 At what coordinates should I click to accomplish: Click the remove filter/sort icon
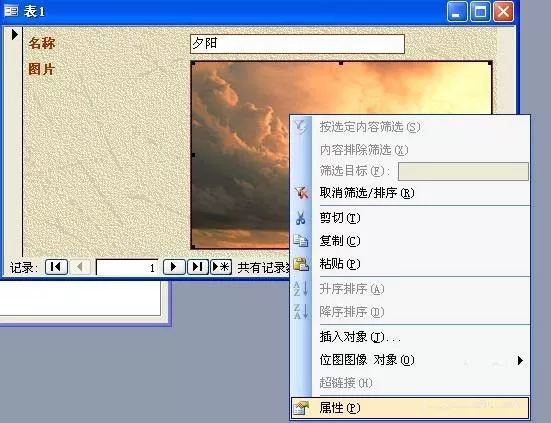click(301, 193)
